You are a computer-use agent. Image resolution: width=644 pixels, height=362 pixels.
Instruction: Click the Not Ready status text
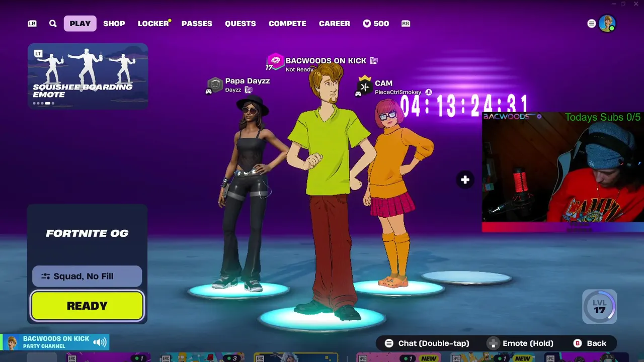click(300, 69)
